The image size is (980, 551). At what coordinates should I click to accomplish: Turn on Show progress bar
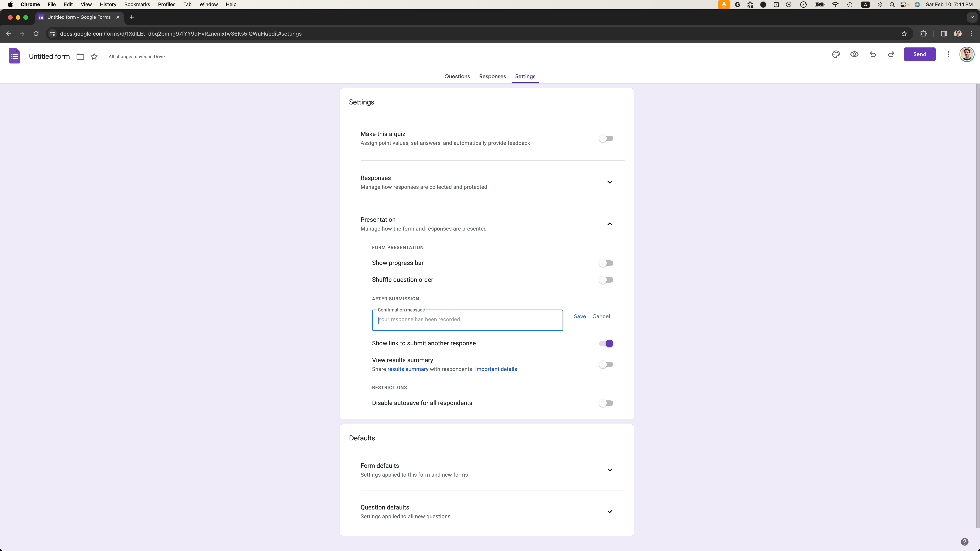tap(606, 263)
